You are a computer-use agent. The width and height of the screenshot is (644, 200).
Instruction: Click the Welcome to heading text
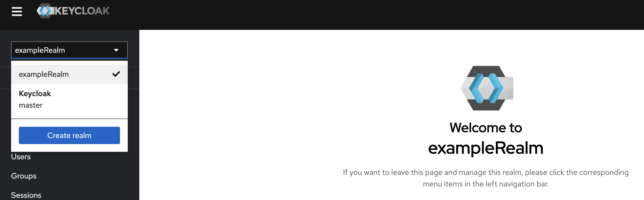(x=486, y=127)
